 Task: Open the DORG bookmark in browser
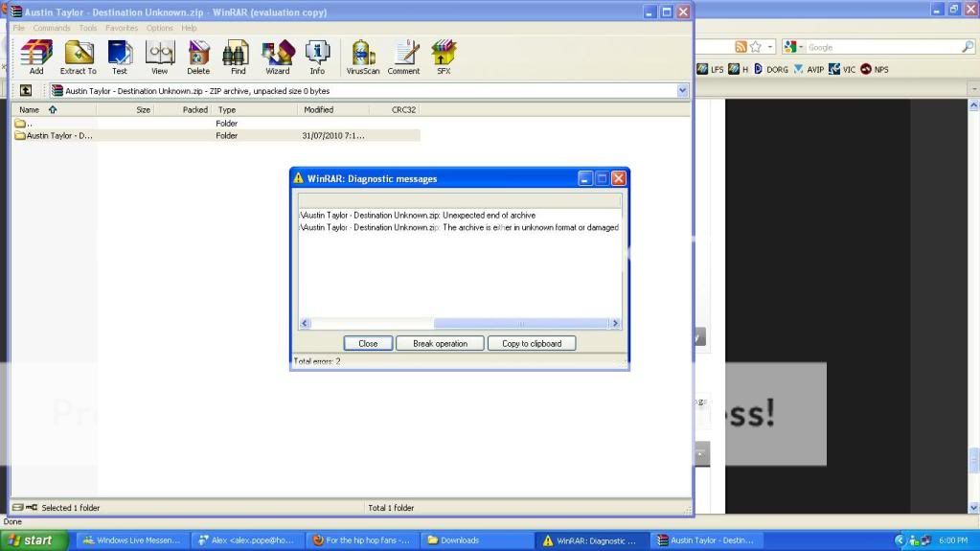(x=770, y=69)
